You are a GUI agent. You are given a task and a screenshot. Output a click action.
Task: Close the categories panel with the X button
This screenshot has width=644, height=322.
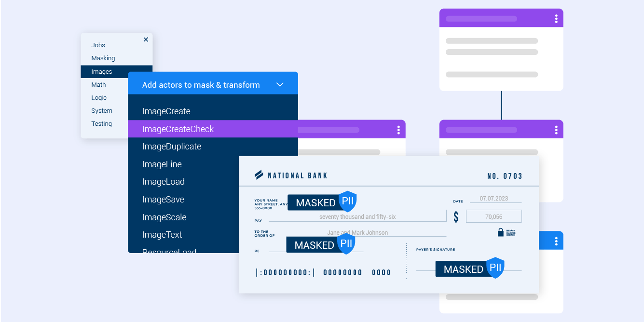[x=146, y=40]
